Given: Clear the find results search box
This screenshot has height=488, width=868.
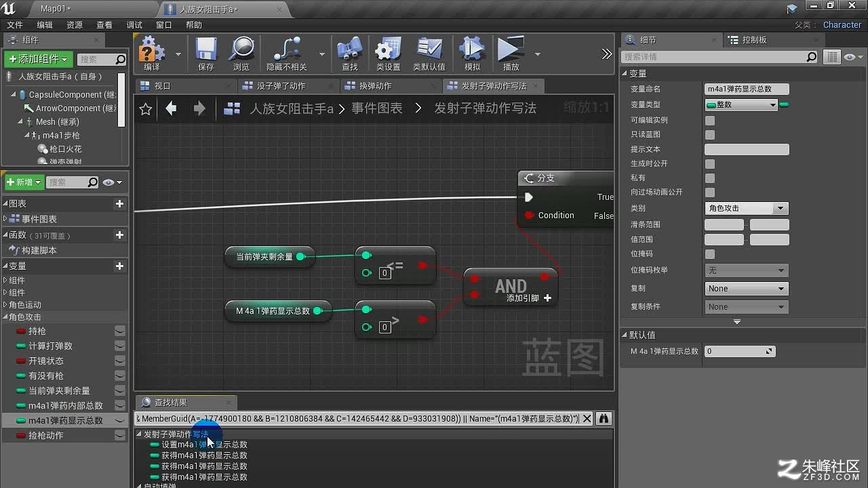Looking at the screenshot, I should [587, 419].
